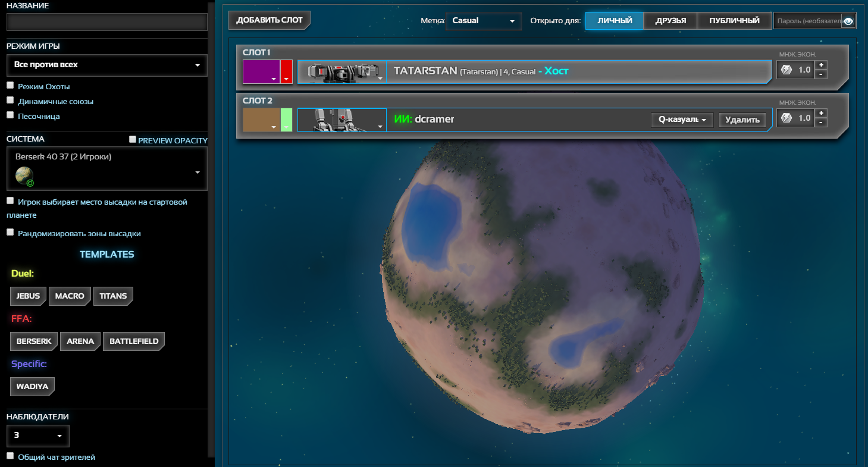Open the Режим игры dropdown
Image resolution: width=868 pixels, height=467 pixels.
(x=107, y=65)
